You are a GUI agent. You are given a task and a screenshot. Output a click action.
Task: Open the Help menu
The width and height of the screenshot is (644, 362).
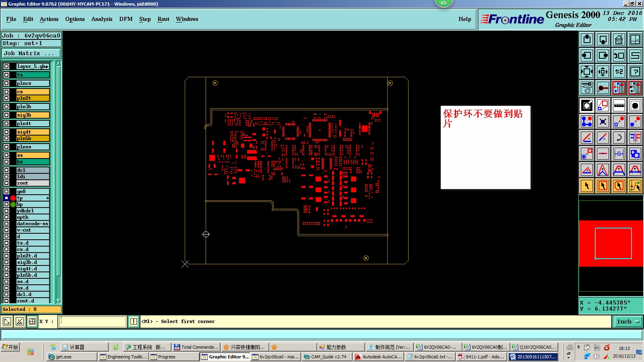465,19
